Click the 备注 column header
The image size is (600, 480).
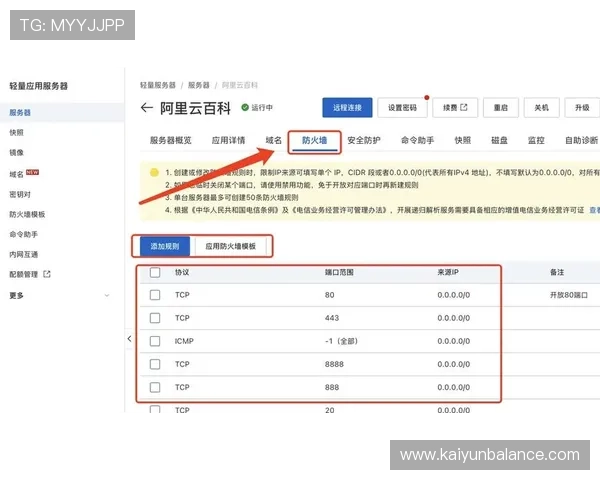557,272
